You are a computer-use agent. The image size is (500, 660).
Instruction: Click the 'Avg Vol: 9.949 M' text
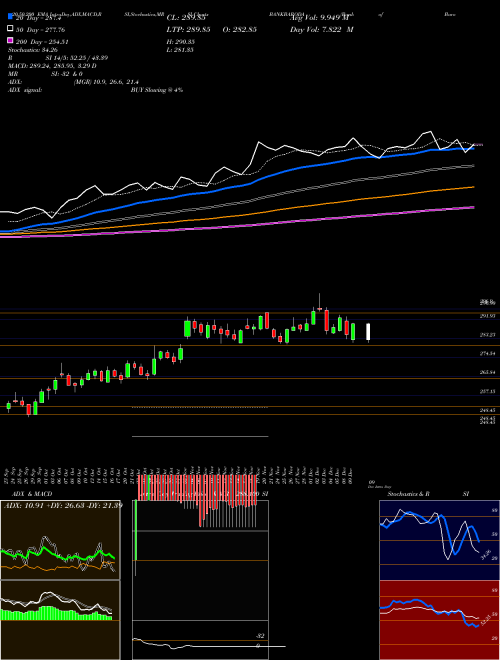click(x=322, y=18)
